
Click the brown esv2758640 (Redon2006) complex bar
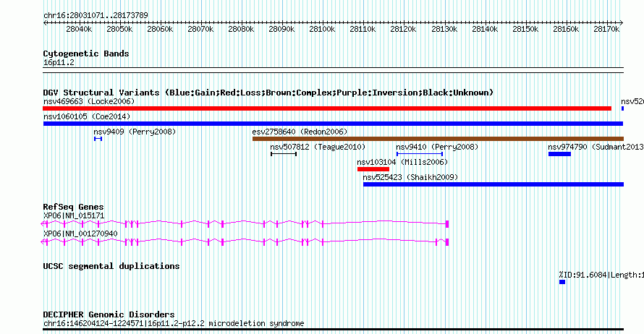tap(438, 139)
